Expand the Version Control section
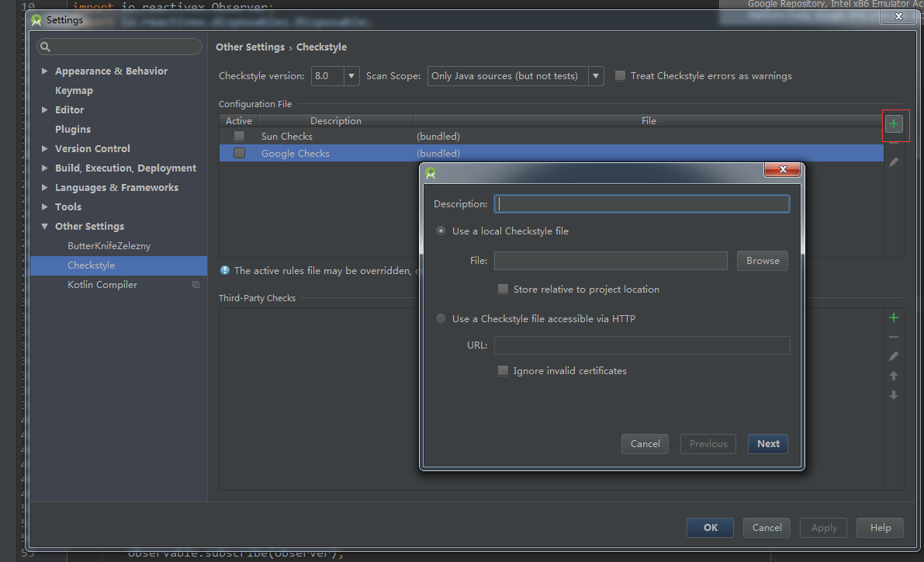Viewport: 924px width, 562px height. pyautogui.click(x=45, y=148)
